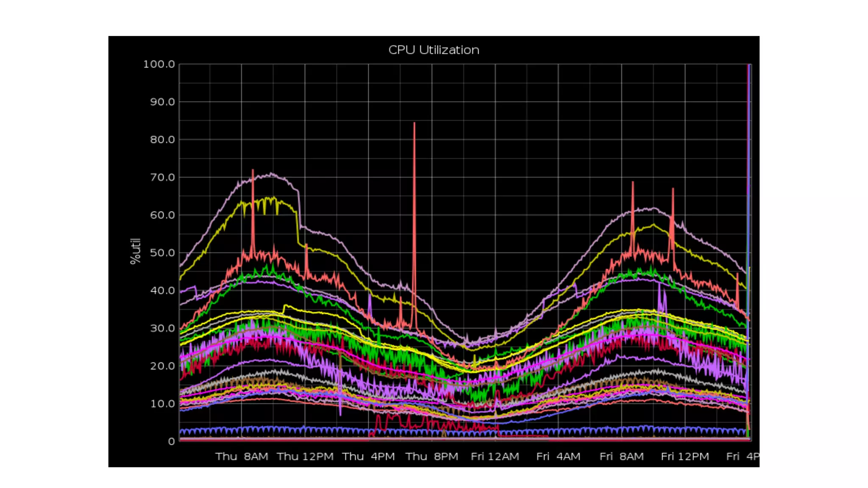Click the 0 y-axis origin label
Viewport: 868px width, 488px height.
171,441
